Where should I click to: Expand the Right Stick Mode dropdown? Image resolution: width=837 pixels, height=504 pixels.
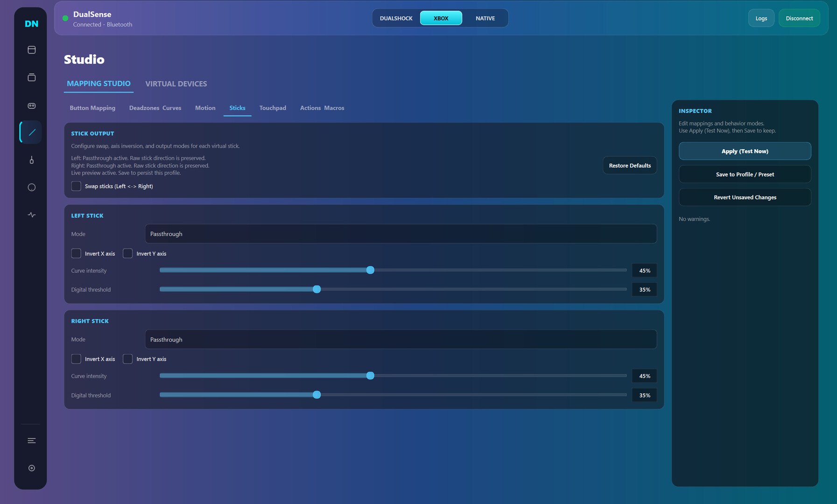tap(400, 339)
